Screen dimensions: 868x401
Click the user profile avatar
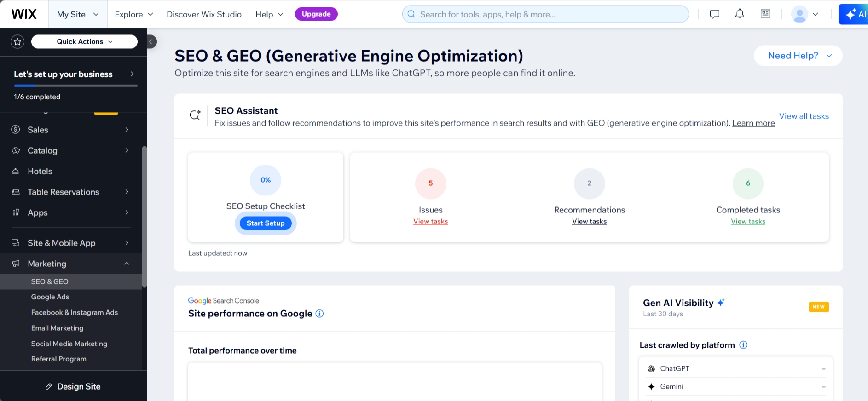(x=800, y=14)
